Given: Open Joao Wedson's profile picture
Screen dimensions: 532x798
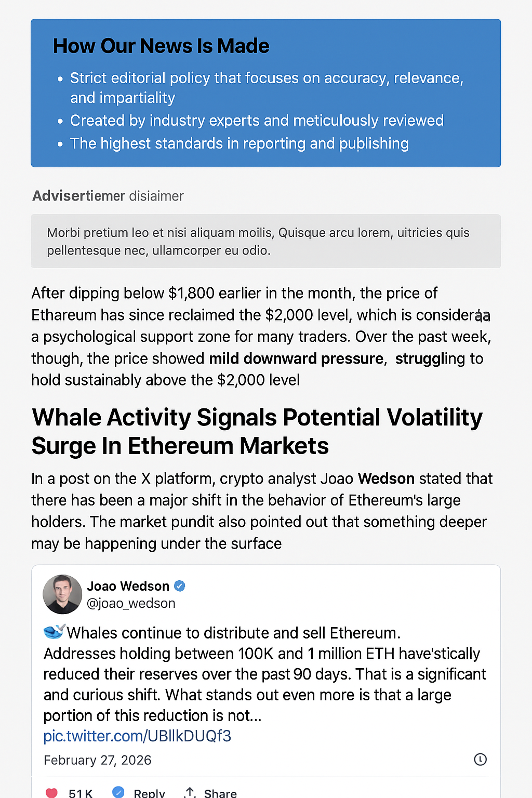Looking at the screenshot, I should tap(62, 594).
